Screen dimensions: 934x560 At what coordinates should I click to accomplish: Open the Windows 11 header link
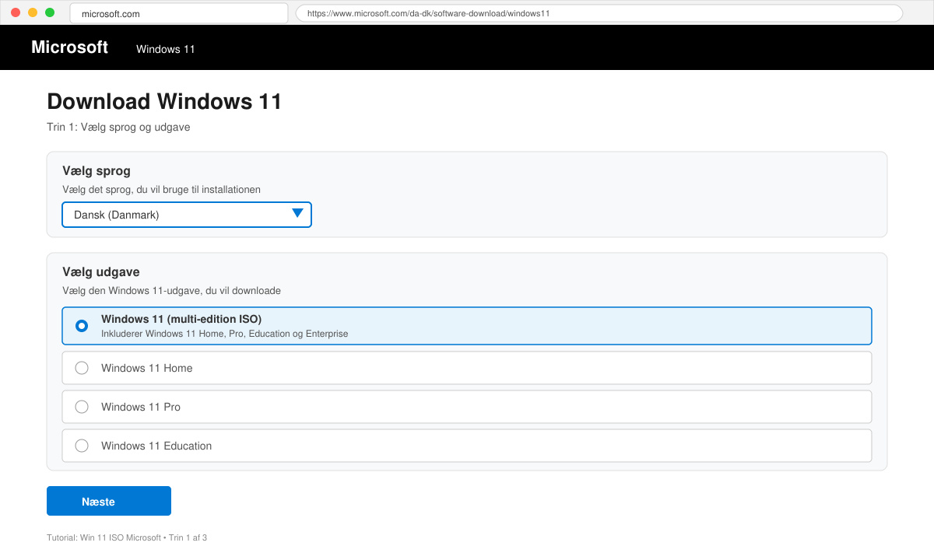[x=166, y=49]
